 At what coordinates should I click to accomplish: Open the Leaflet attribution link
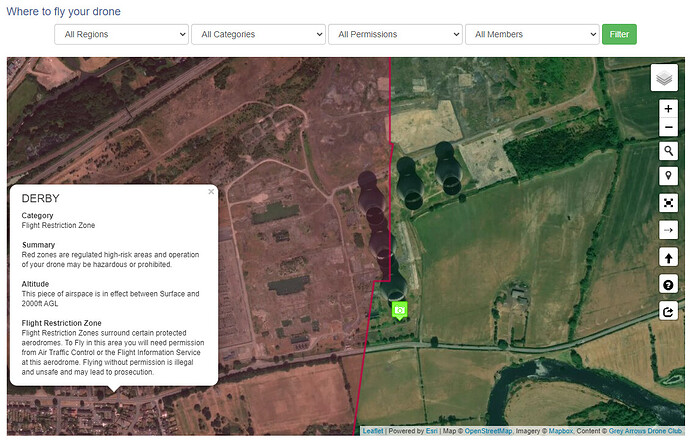[372, 431]
